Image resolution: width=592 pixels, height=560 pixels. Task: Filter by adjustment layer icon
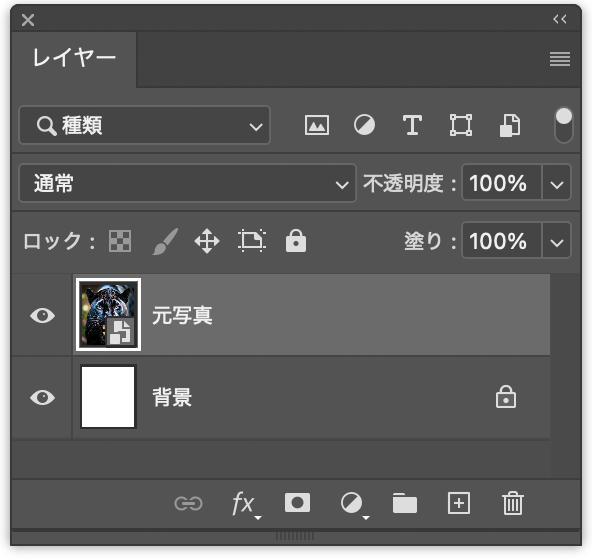tap(364, 125)
